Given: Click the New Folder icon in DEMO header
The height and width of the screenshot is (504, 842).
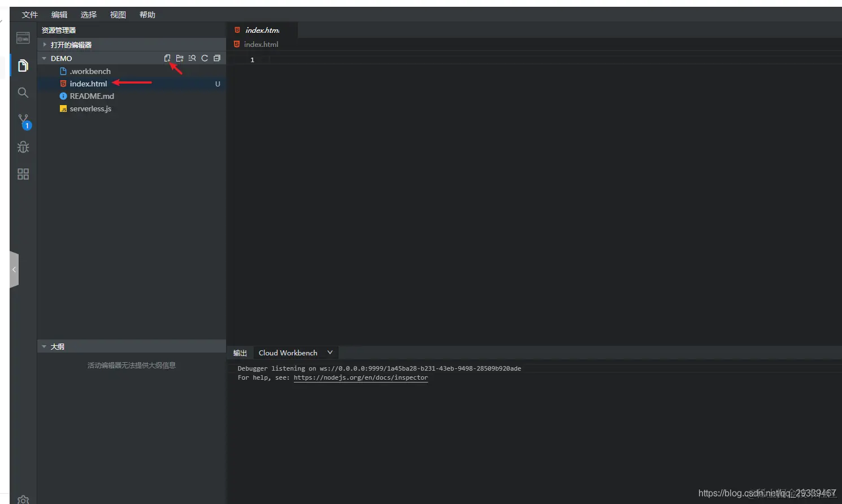Looking at the screenshot, I should click(x=180, y=58).
